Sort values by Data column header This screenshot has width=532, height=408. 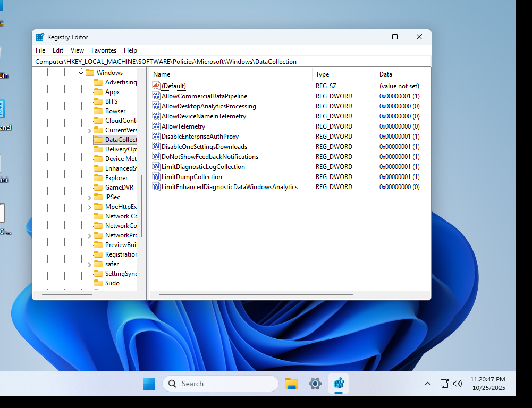(403, 74)
